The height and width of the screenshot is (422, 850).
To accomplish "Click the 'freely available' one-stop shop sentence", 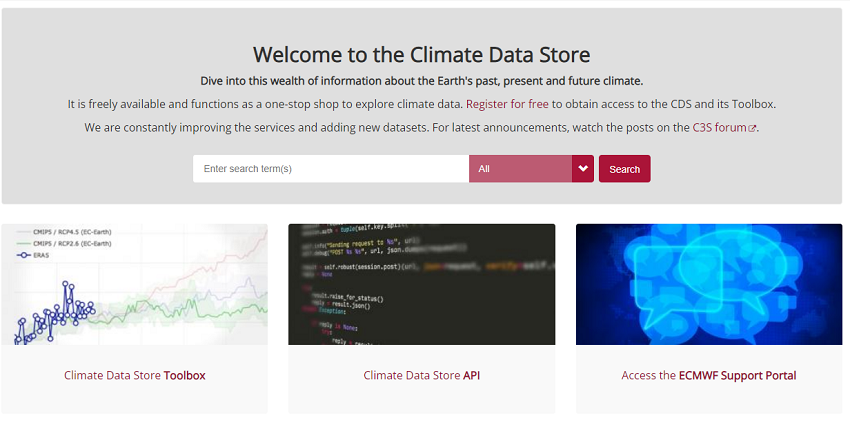I will click(265, 104).
